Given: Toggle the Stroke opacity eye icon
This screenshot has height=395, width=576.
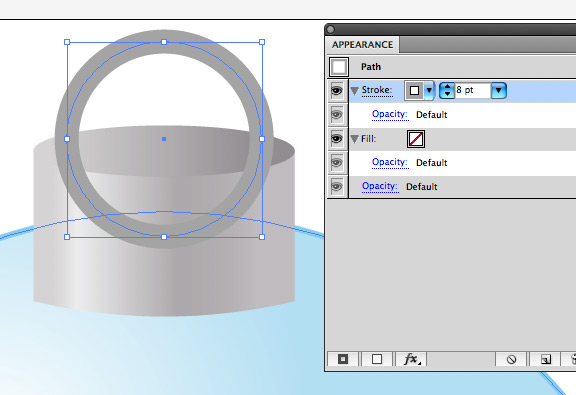Looking at the screenshot, I should (x=336, y=115).
